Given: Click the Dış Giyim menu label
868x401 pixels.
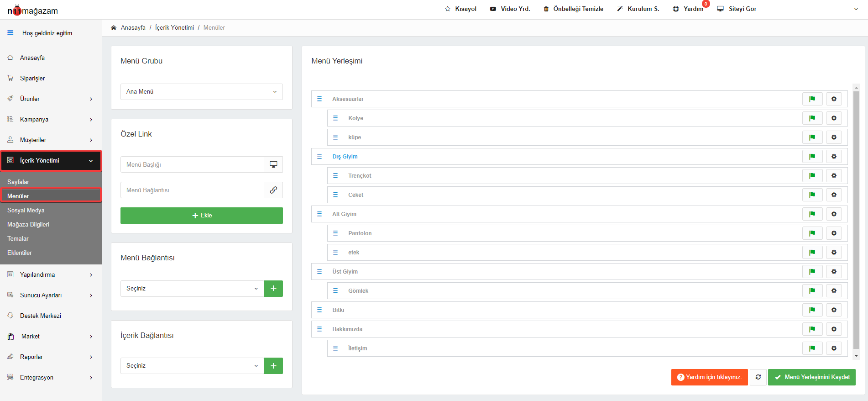Looking at the screenshot, I should point(345,157).
